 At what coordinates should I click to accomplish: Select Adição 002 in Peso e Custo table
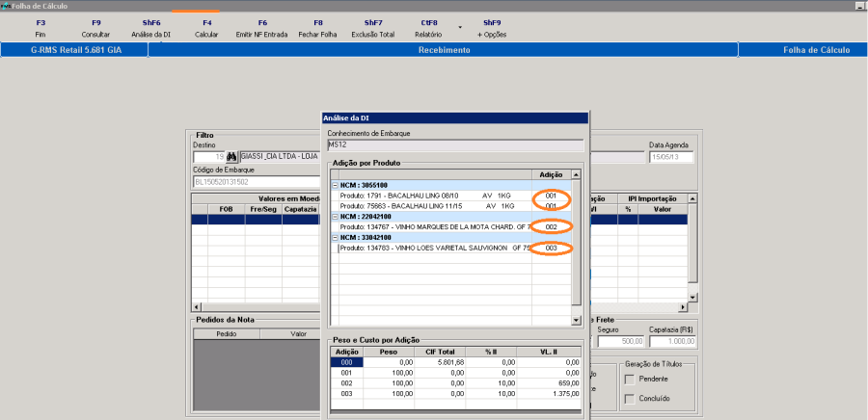pyautogui.click(x=347, y=383)
